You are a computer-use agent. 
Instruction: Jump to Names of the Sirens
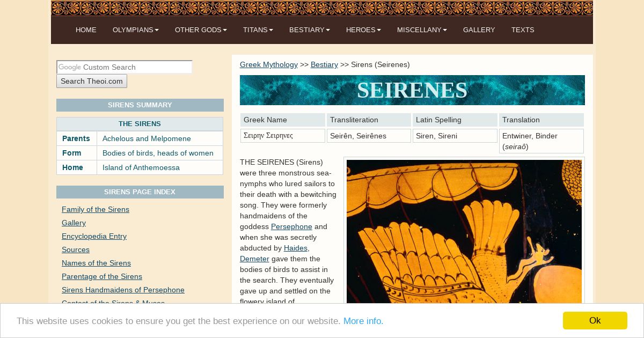click(96, 263)
